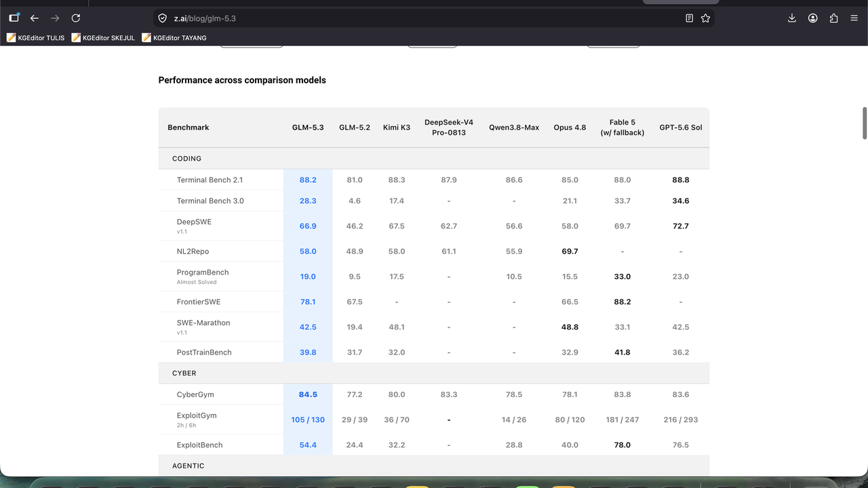Click the GLM-5.2 column header
This screenshot has height=488, width=868.
click(x=355, y=127)
